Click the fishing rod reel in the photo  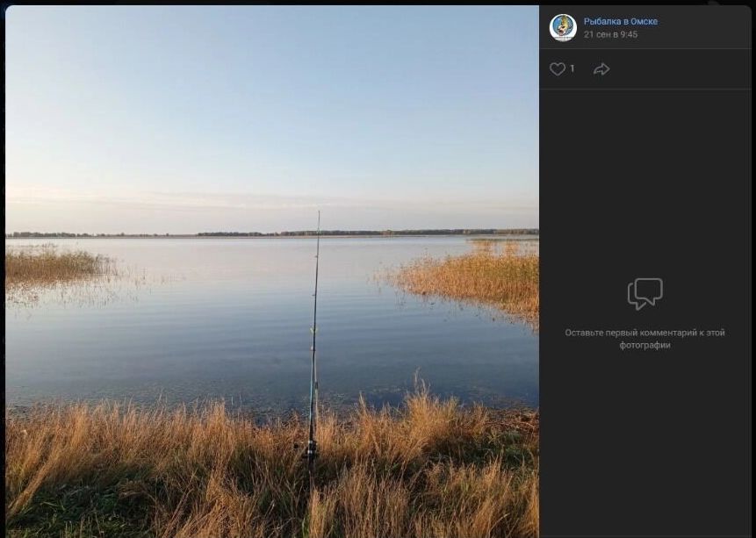pos(310,451)
